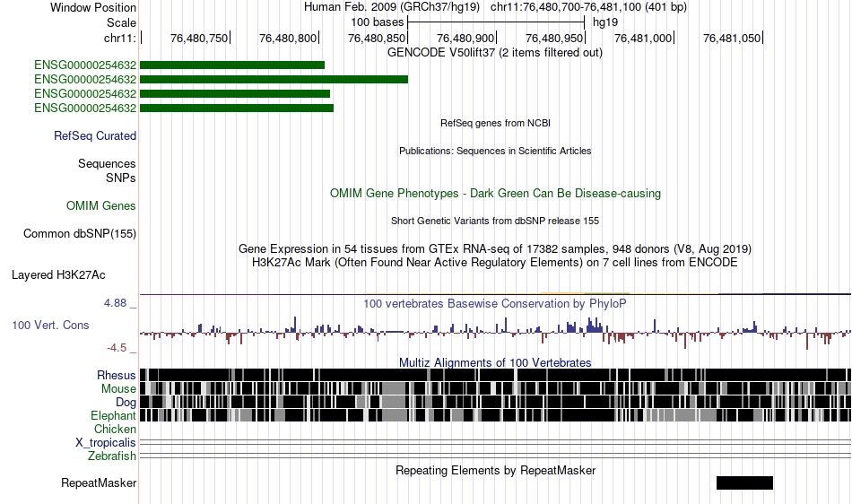Click the Elephant species label
Image resolution: width=852 pixels, height=504 pixels.
113,415
